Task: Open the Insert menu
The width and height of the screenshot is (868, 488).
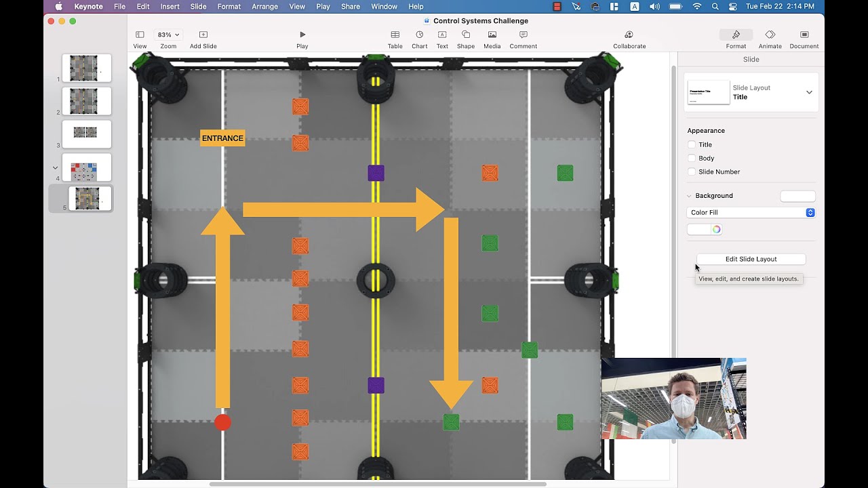Action: pyautogui.click(x=170, y=7)
